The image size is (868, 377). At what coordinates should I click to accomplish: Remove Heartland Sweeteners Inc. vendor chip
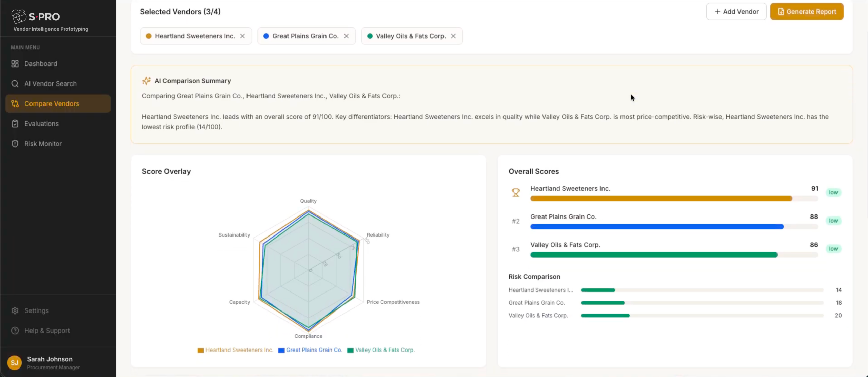(x=242, y=36)
